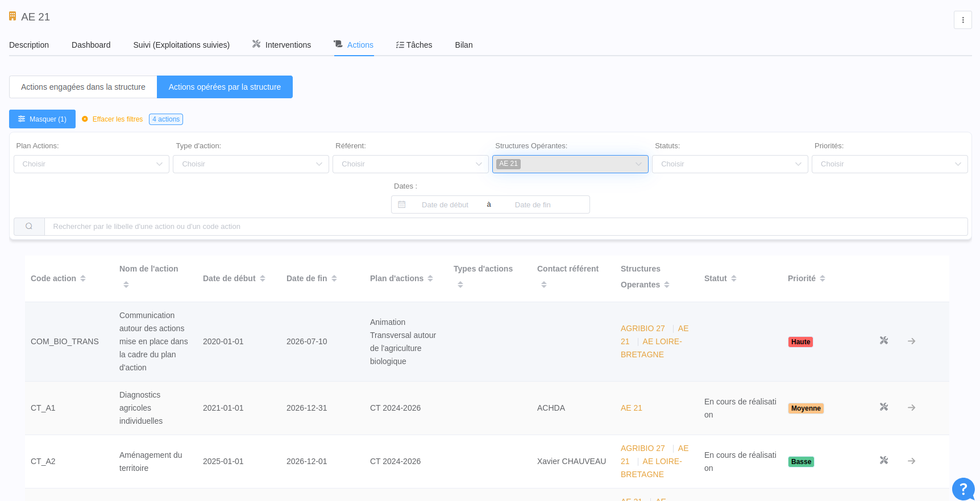
Task: Sort table by Code action
Action: pyautogui.click(x=83, y=278)
